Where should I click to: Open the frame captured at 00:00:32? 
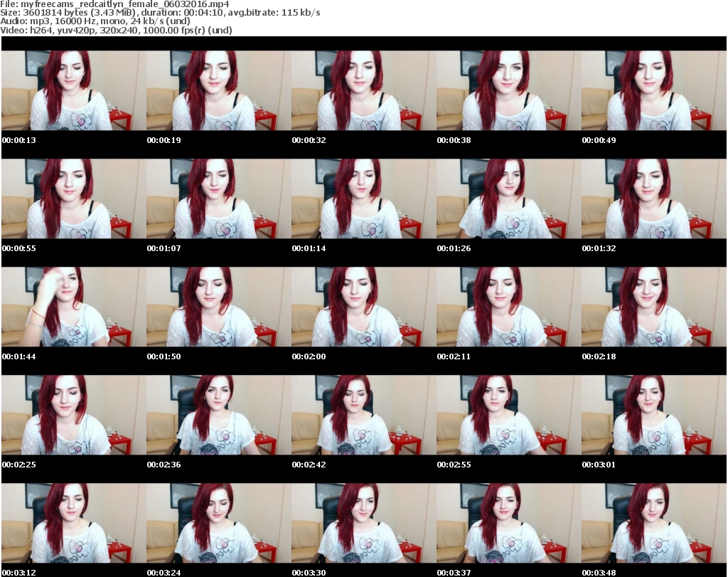click(363, 90)
